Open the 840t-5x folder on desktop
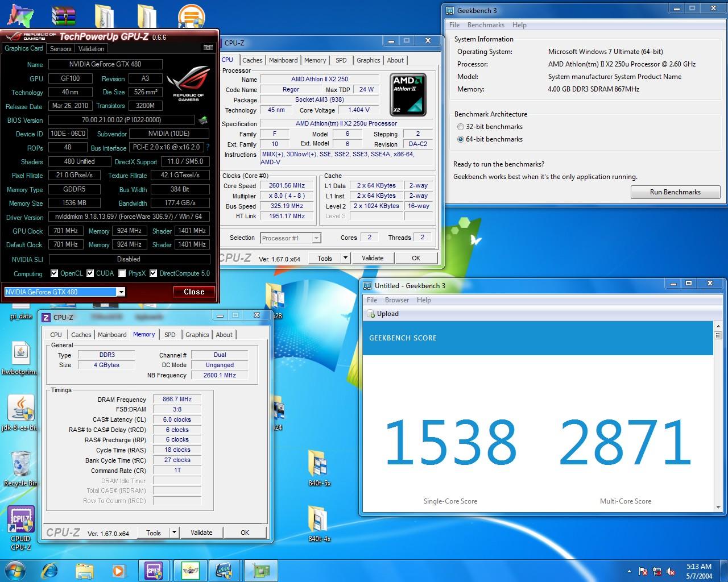Image resolution: width=728 pixels, height=582 pixels. pyautogui.click(x=319, y=468)
